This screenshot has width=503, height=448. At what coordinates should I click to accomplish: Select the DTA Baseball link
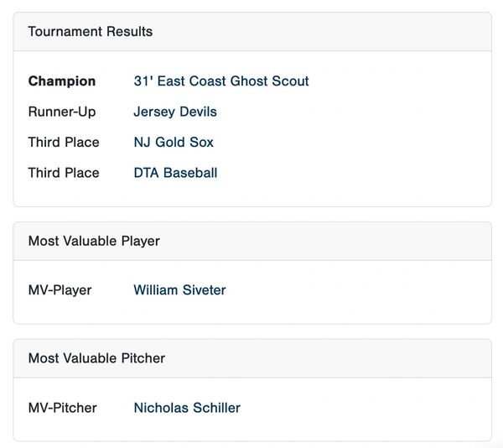175,173
